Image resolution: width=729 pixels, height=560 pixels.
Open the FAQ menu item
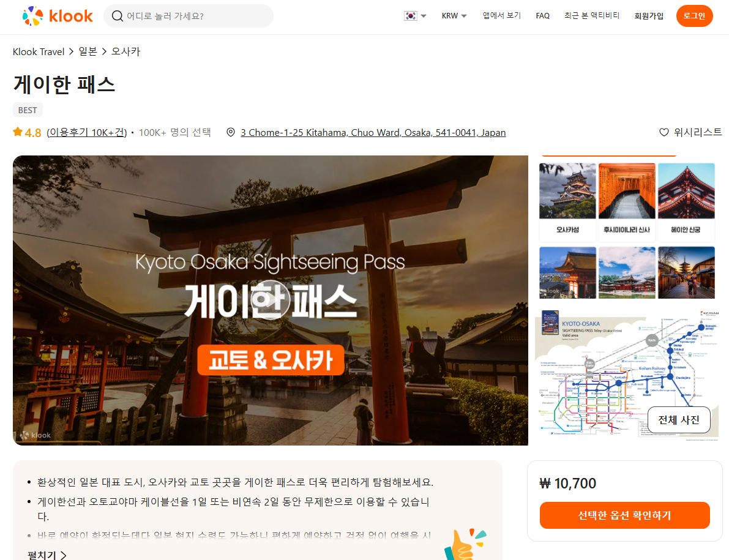coord(542,16)
